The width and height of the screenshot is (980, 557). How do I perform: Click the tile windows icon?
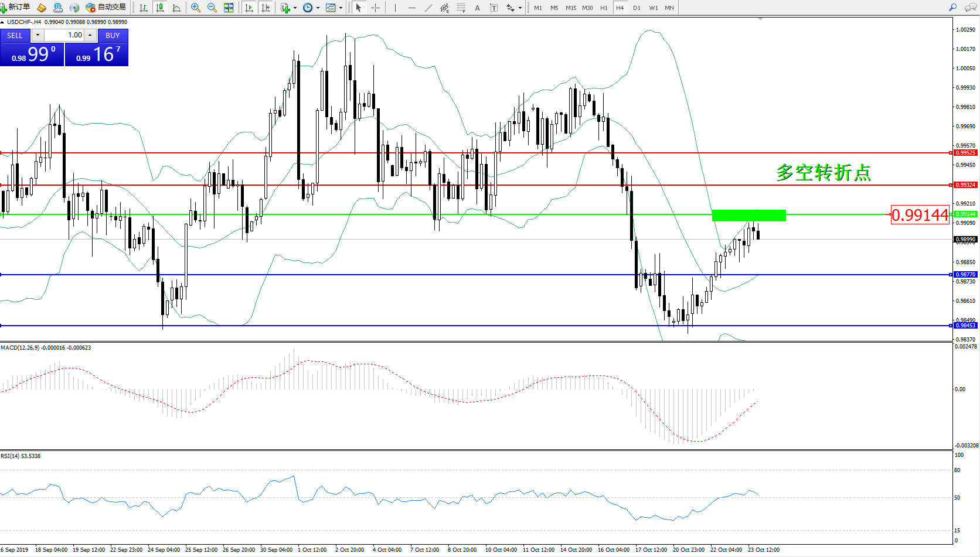pyautogui.click(x=229, y=8)
